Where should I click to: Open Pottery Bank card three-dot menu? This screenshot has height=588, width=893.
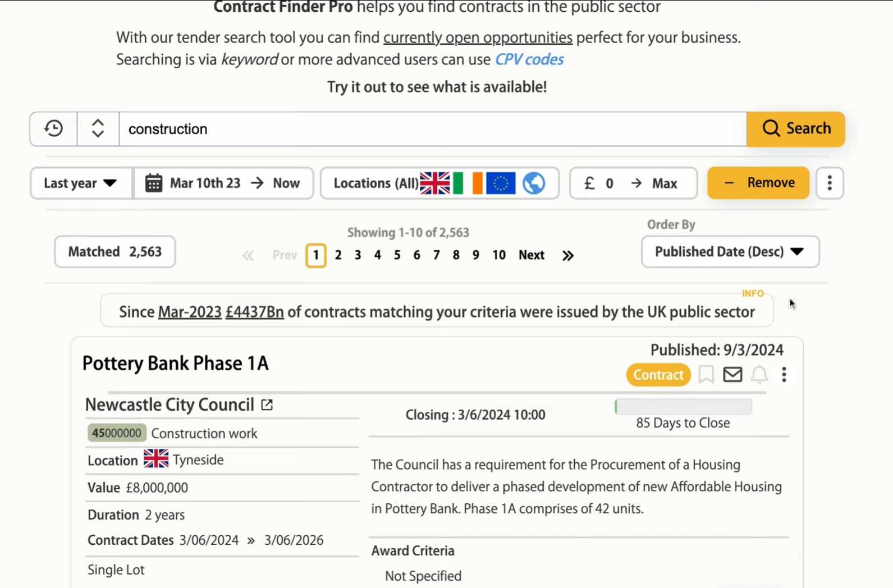(784, 374)
